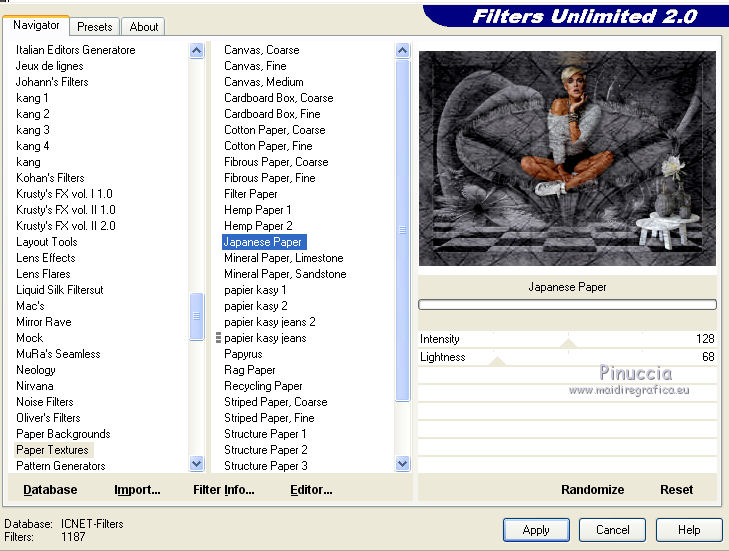Viewport: 729px width, 551px height.
Task: Select Noise Filters category
Action: pyautogui.click(x=45, y=402)
